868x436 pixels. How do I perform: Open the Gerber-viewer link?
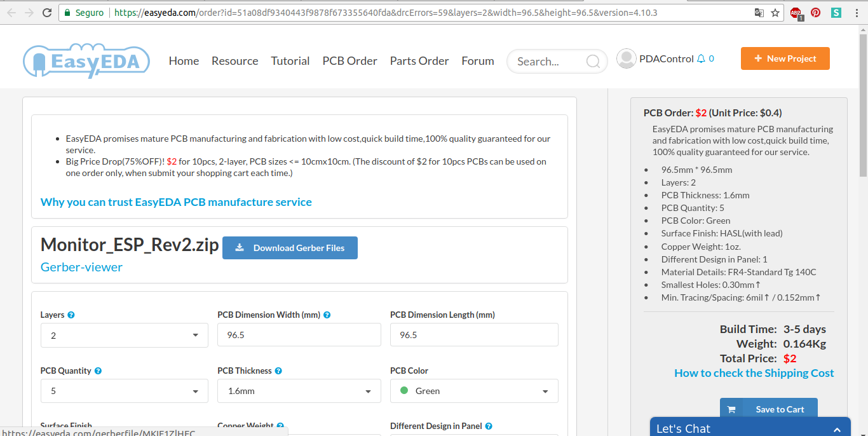[81, 267]
